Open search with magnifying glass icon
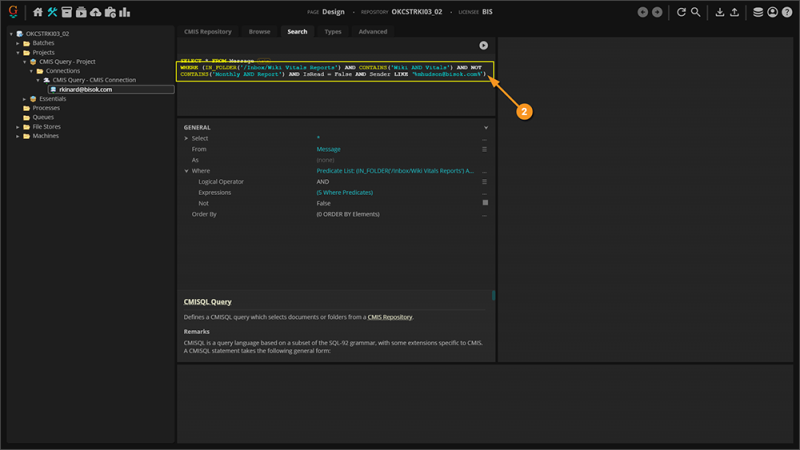The width and height of the screenshot is (800, 450). click(695, 12)
